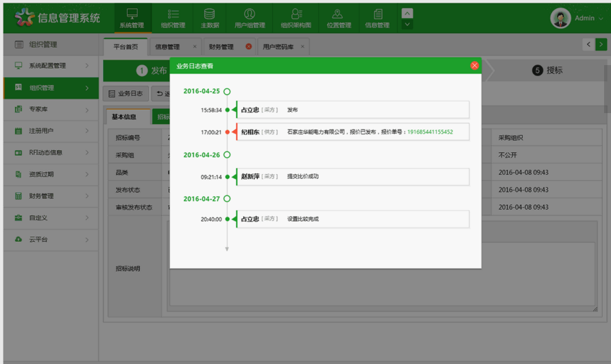Expand RFI动态信息 sidebar chevron
The image size is (611, 364).
click(87, 153)
